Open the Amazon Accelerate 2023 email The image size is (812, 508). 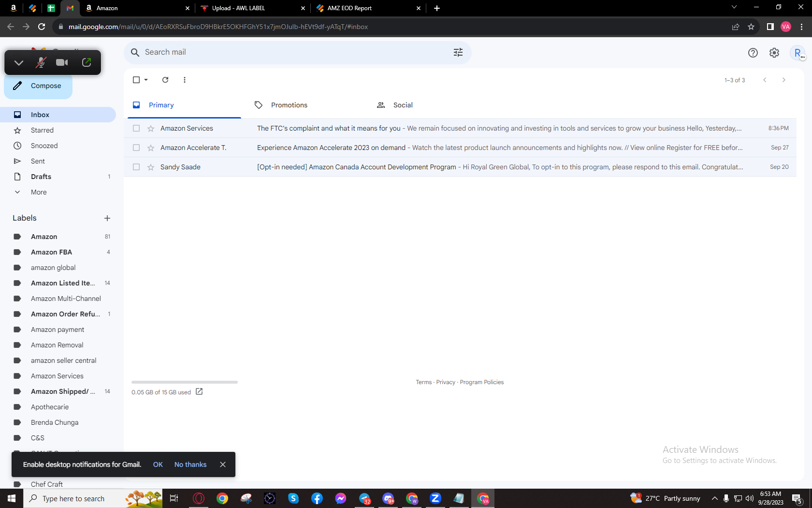pyautogui.click(x=460, y=148)
